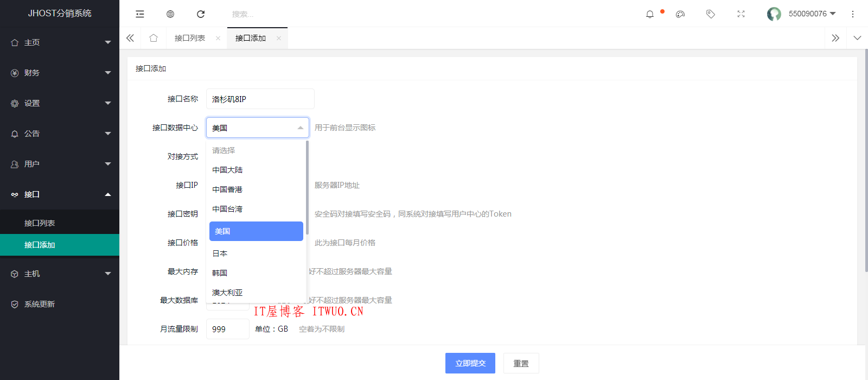The height and width of the screenshot is (380, 868).
Task: Click the 重置 reset button
Action: tap(521, 363)
